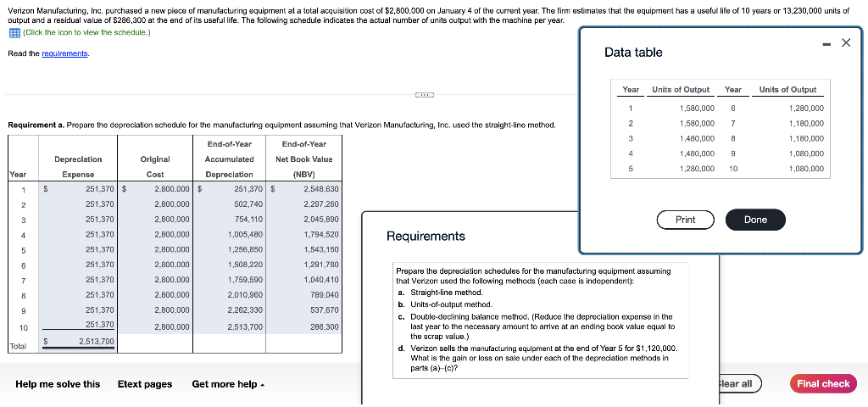Click net book value 789,040 cell
The width and height of the screenshot is (868, 407).
(x=304, y=294)
